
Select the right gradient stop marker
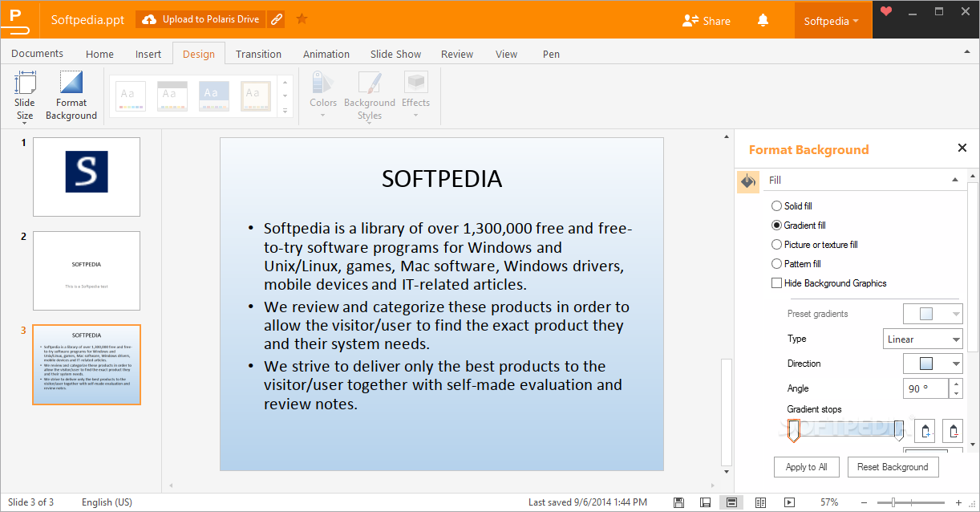pyautogui.click(x=899, y=431)
